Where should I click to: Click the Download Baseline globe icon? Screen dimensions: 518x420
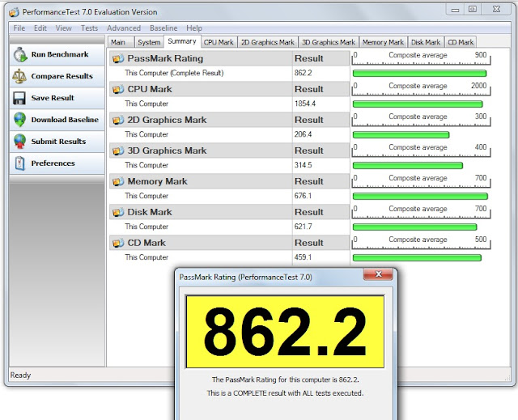[x=19, y=120]
